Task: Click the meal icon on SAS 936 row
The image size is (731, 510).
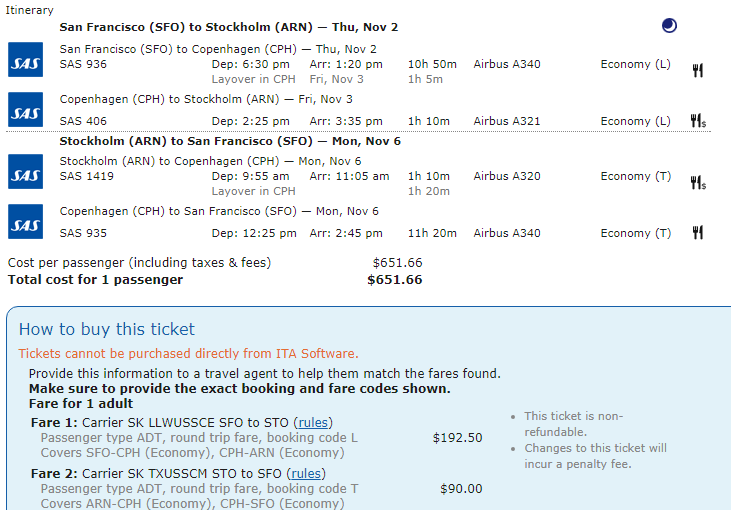Action: click(x=697, y=70)
